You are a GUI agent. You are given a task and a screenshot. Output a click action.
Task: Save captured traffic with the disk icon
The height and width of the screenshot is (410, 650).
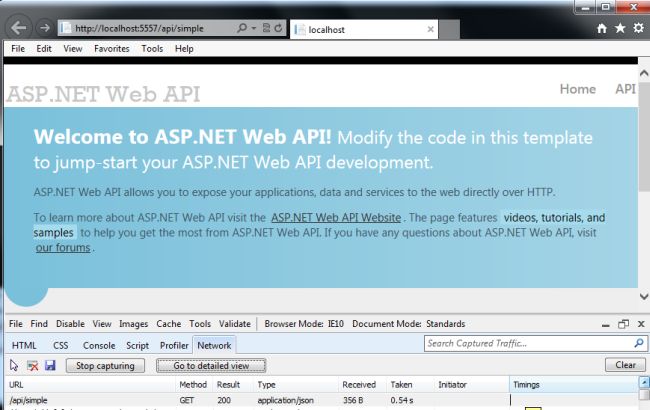tap(50, 365)
